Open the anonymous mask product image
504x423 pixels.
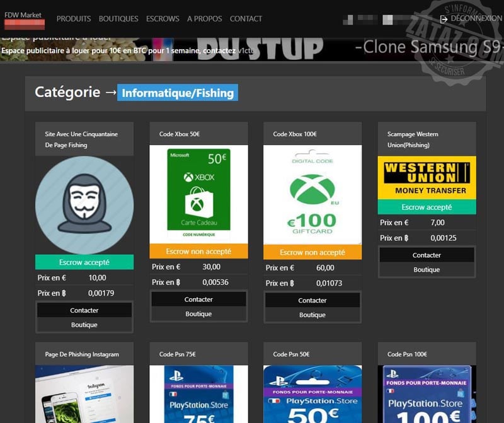(84, 206)
